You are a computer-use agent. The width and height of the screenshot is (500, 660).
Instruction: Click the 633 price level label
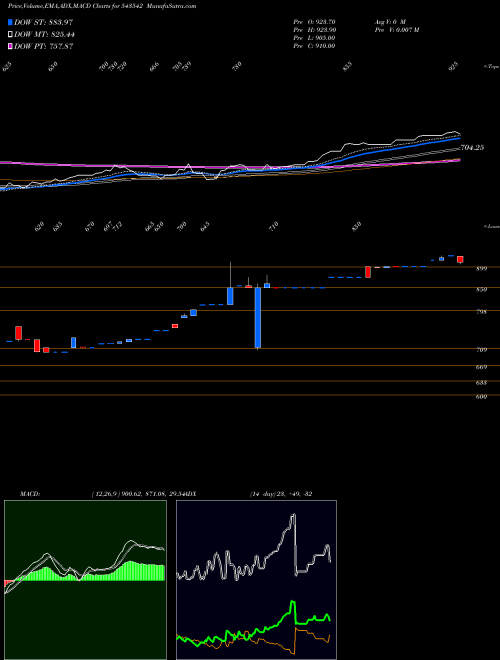pyautogui.click(x=481, y=383)
